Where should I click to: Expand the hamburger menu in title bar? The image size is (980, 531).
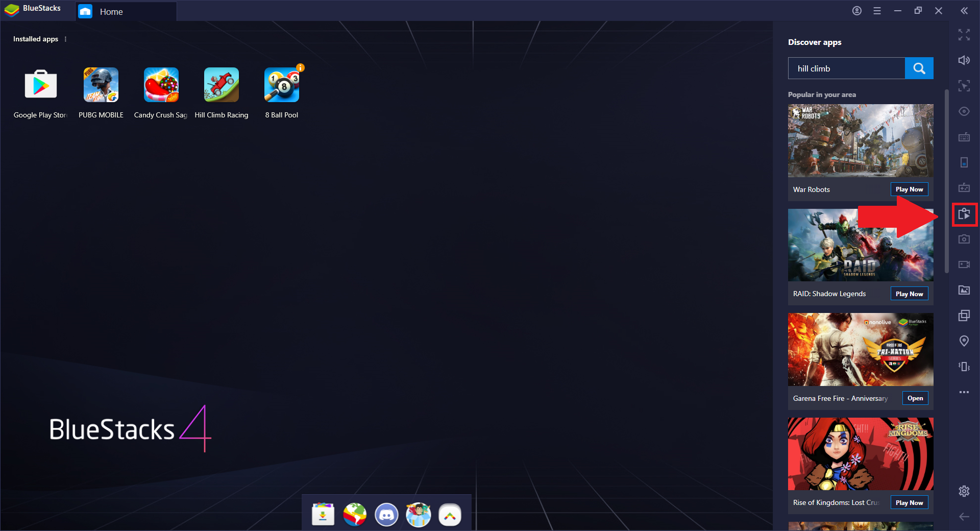877,11
